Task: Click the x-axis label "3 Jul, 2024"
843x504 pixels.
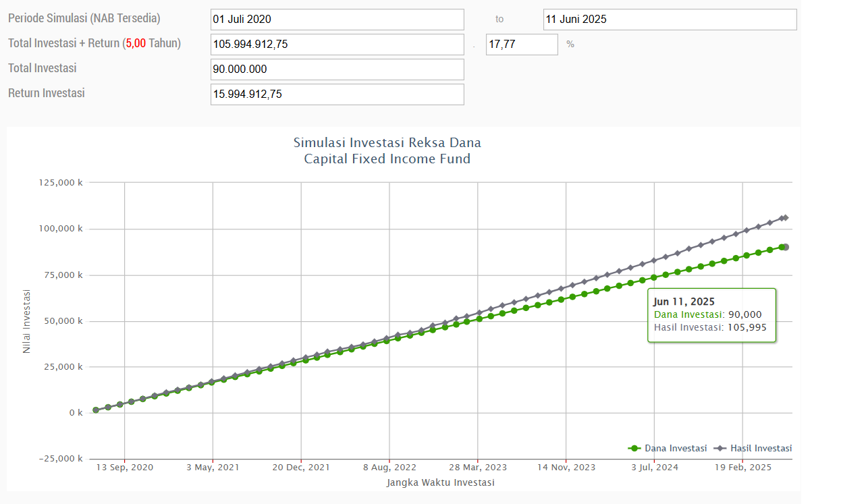Action: point(655,468)
